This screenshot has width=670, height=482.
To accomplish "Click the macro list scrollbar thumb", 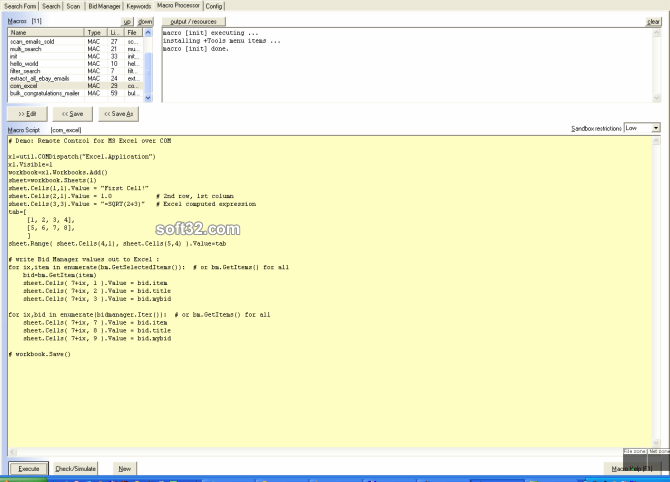I will coord(148,72).
